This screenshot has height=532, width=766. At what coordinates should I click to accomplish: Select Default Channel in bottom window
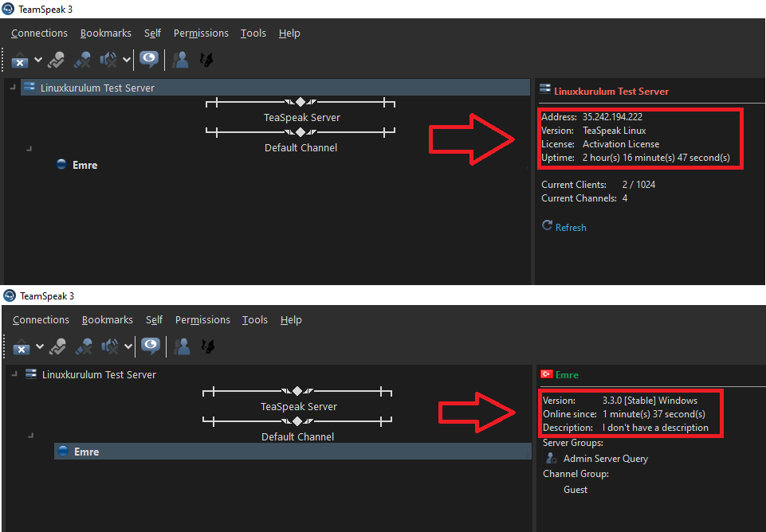(x=297, y=436)
